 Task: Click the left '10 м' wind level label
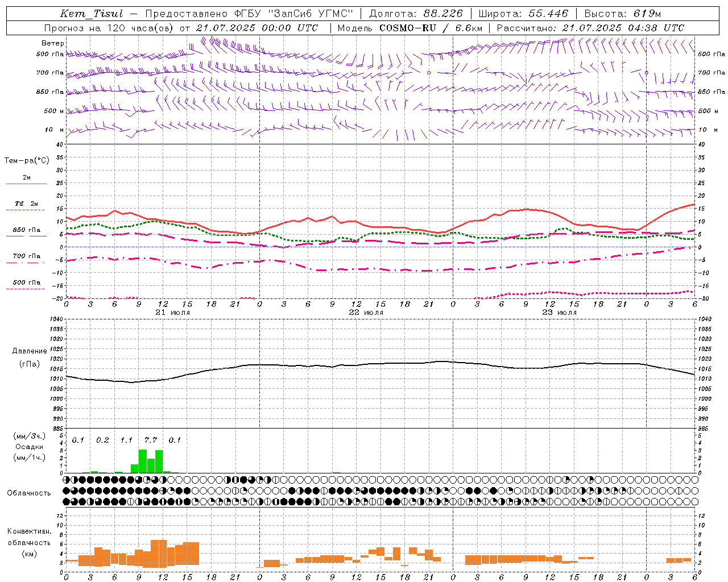55,130
